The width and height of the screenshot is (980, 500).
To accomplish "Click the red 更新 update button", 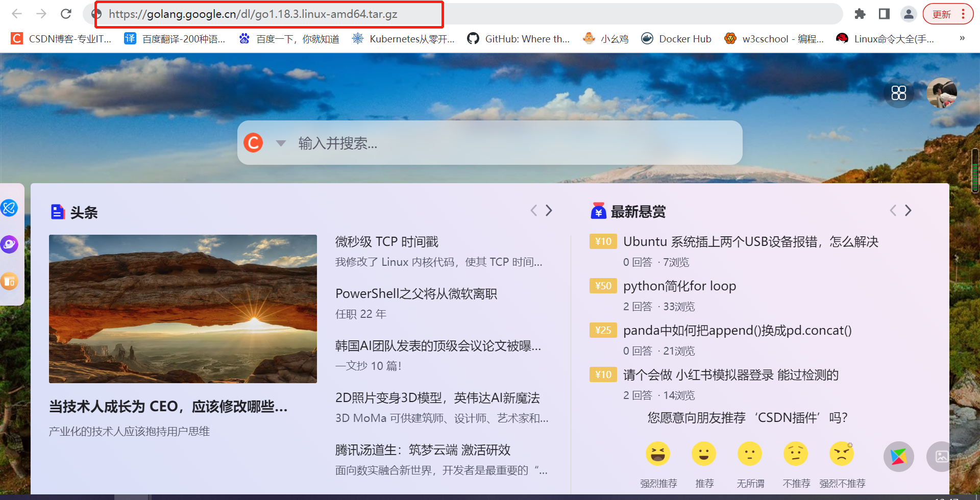I will pyautogui.click(x=948, y=14).
